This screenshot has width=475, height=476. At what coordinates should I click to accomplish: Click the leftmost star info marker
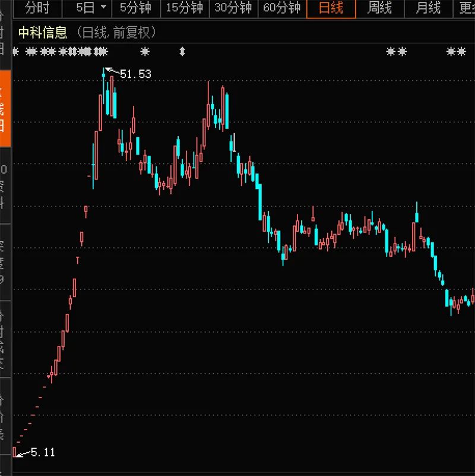pyautogui.click(x=16, y=52)
